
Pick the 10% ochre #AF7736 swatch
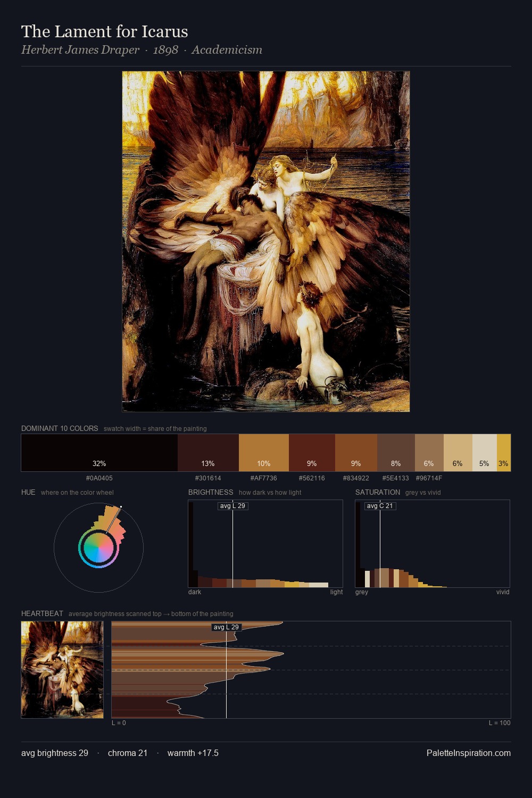tap(264, 453)
